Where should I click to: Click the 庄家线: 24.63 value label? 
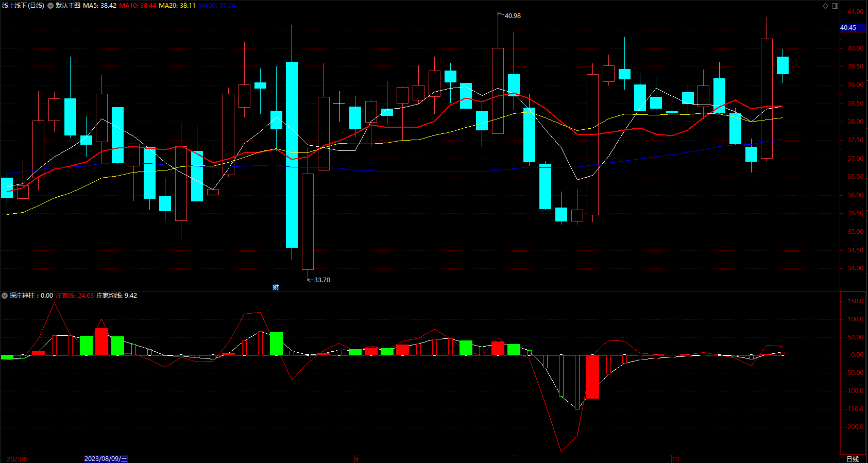[75, 296]
